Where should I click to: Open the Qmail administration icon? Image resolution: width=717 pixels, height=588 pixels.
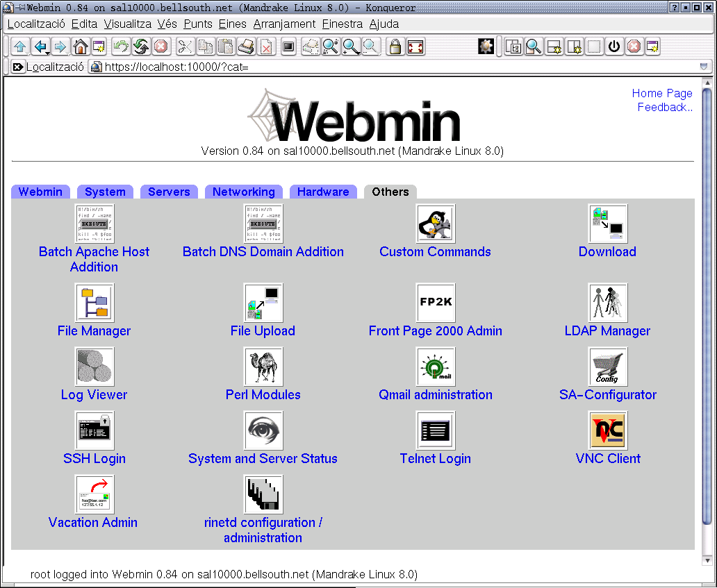pyautogui.click(x=436, y=367)
